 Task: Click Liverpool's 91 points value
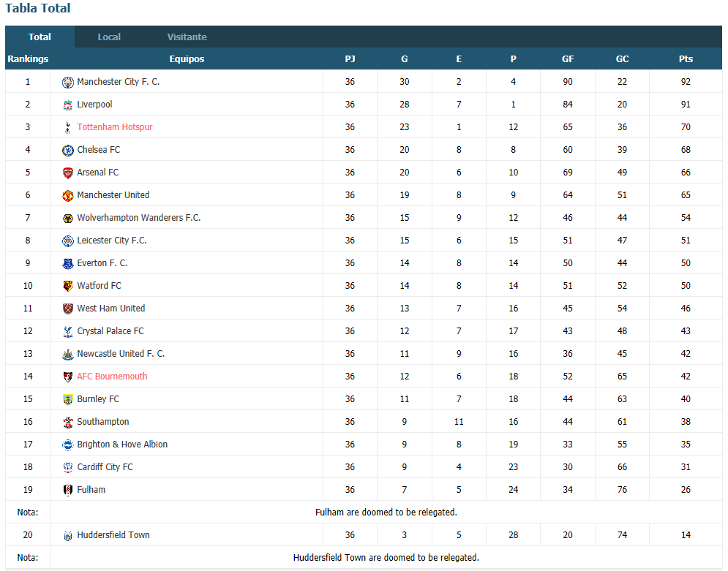pos(686,105)
